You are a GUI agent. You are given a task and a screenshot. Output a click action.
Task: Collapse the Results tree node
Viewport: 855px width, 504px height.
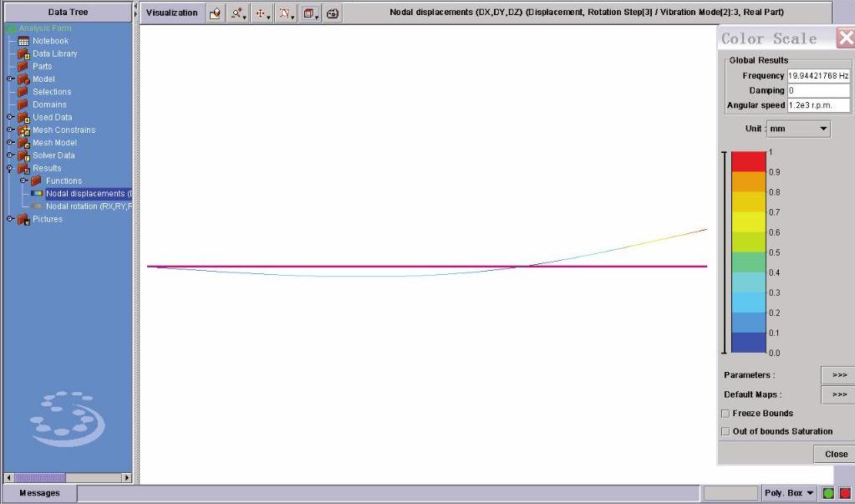(x=10, y=168)
